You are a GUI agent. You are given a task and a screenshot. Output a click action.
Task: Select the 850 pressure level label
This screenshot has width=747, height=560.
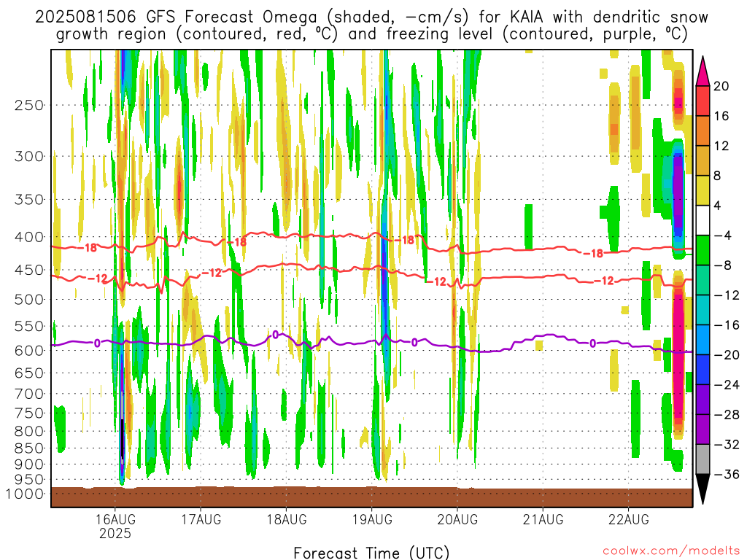(x=29, y=448)
